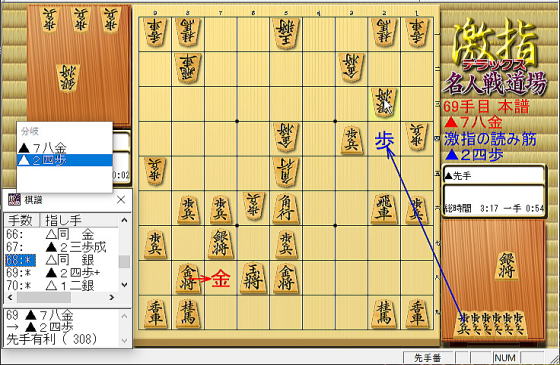Screen dimensions: 560x365
Task: Click the horizontal scrollbar right arrow
Action: [112, 297]
